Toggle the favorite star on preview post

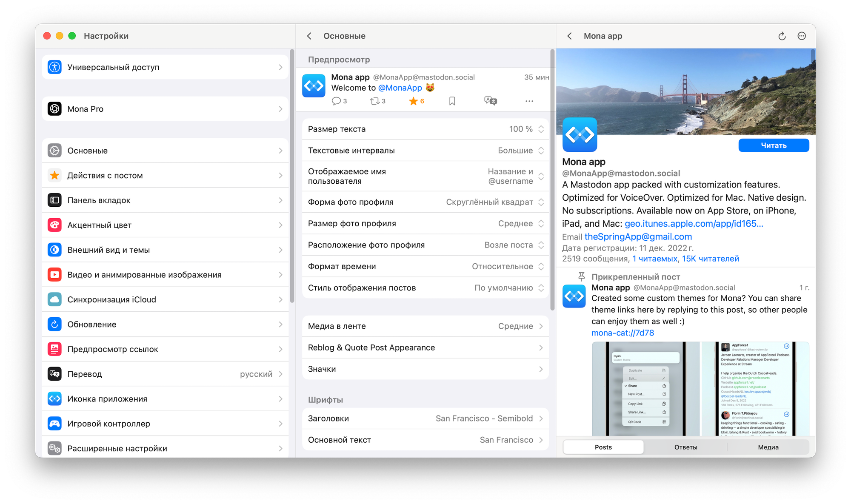tap(413, 101)
